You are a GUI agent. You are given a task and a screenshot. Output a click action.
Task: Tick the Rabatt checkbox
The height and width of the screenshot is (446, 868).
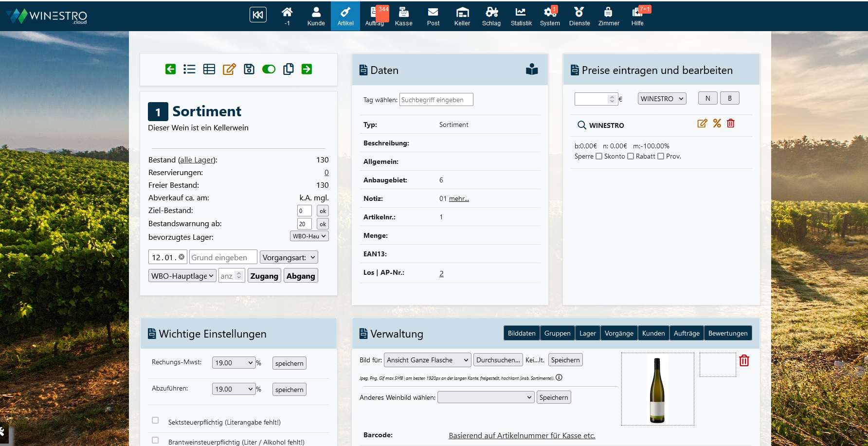[660, 156]
